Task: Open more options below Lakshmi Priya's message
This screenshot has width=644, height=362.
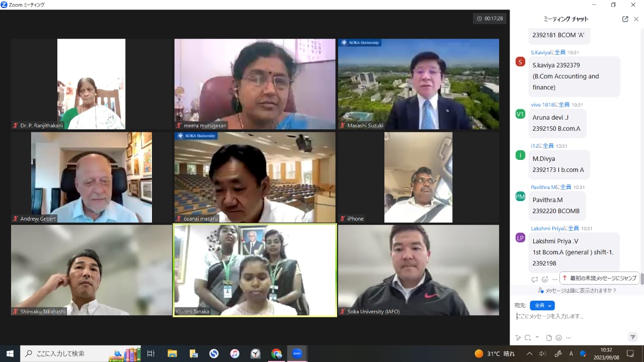Action: [x=554, y=280]
